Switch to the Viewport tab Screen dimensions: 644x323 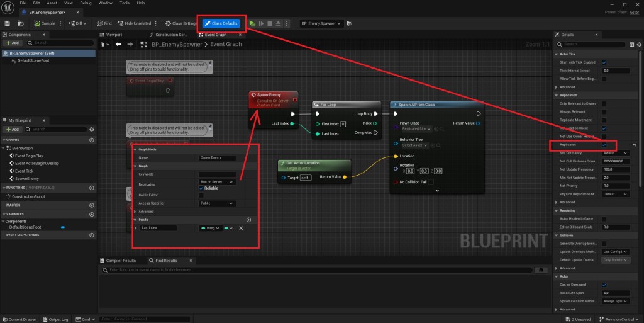[114, 35]
